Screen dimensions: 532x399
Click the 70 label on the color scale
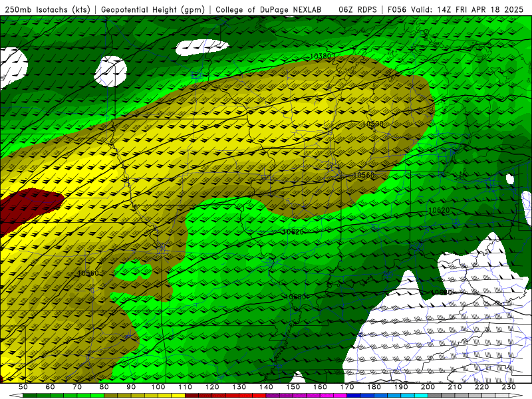tap(77, 387)
